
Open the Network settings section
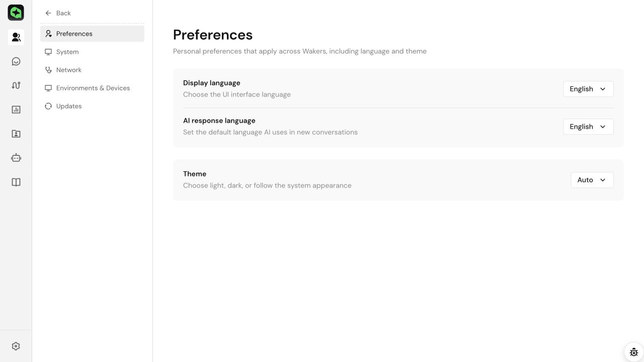[x=92, y=70]
